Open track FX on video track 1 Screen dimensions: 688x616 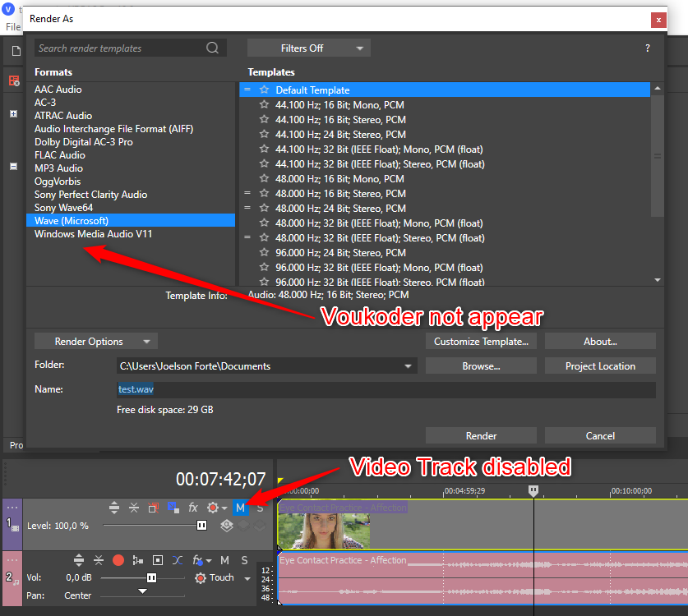pyautogui.click(x=193, y=508)
